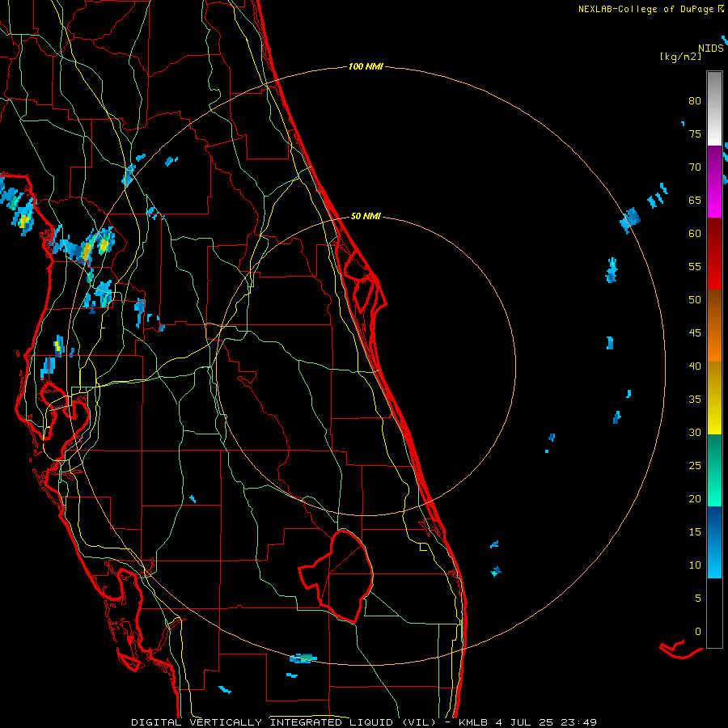Click the scale value 35
Viewport: 728px width, 728px height.
(695, 400)
